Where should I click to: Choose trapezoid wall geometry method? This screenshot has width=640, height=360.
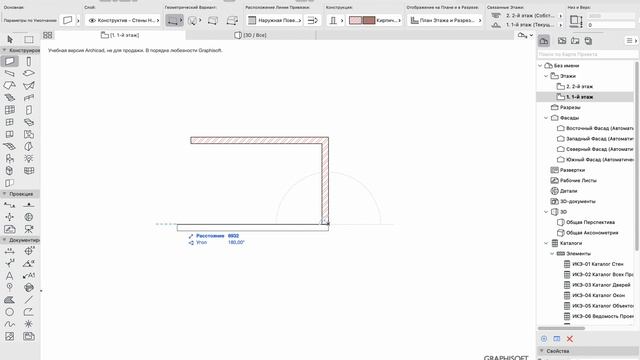click(x=213, y=20)
